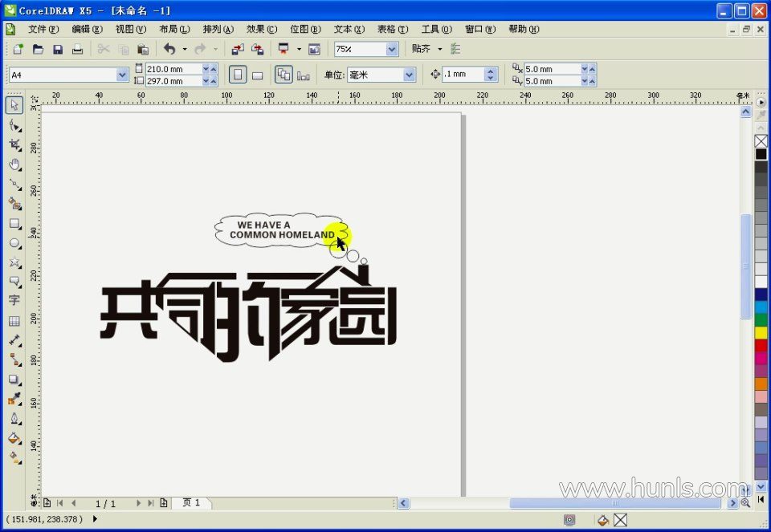
Task: Pick the yellow swatch in color palette
Action: pyautogui.click(x=761, y=333)
